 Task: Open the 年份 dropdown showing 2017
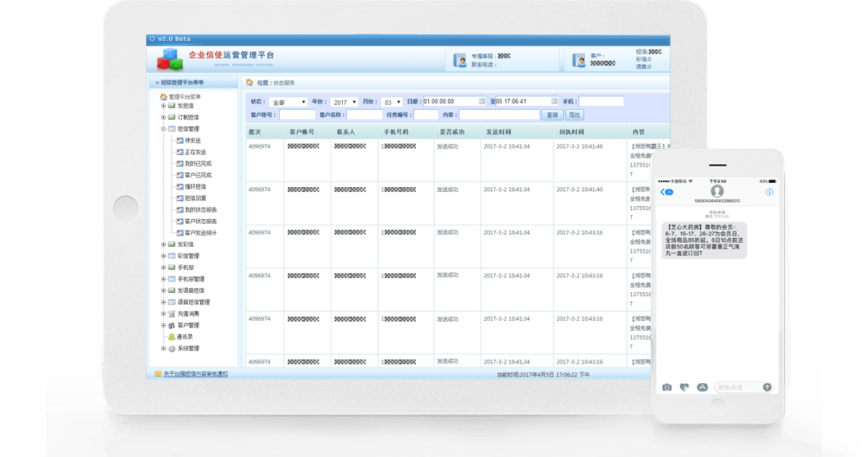point(344,102)
